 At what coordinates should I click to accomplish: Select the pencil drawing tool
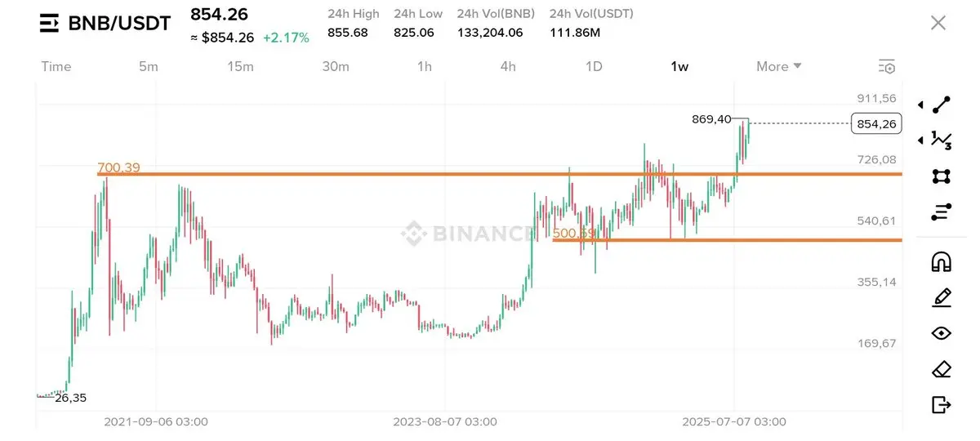coord(942,297)
